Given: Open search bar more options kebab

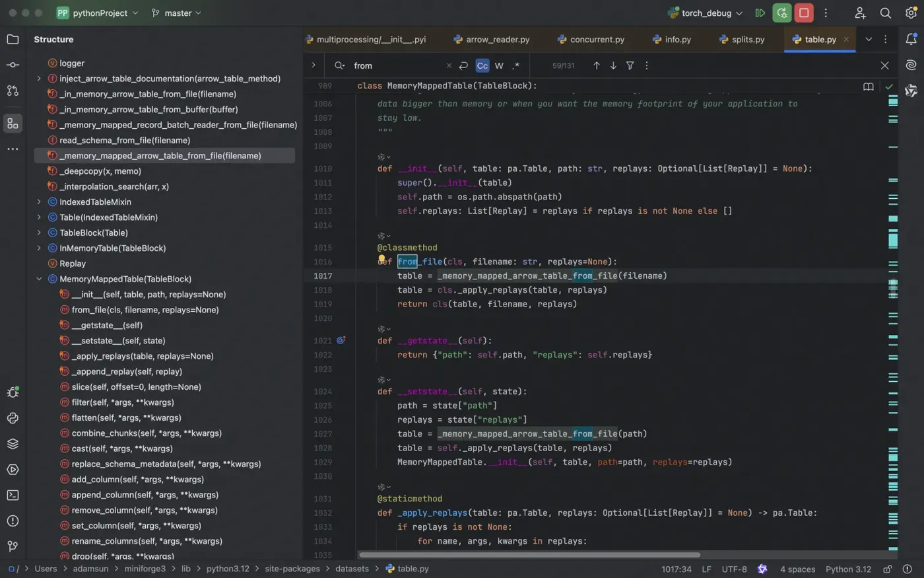Looking at the screenshot, I should (x=647, y=65).
